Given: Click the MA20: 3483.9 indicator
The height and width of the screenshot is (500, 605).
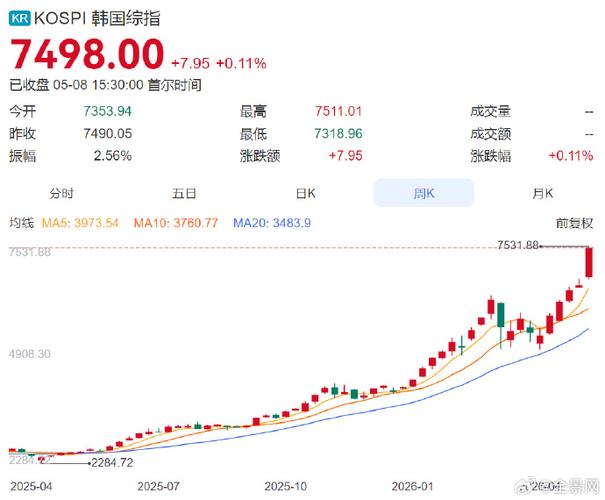Looking at the screenshot, I should pos(272,223).
